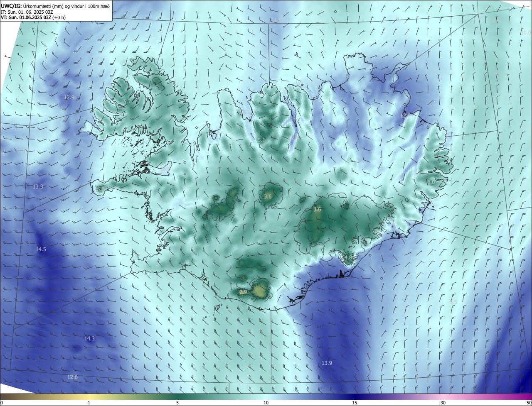Click the 0 tick on the color scale

1,403
